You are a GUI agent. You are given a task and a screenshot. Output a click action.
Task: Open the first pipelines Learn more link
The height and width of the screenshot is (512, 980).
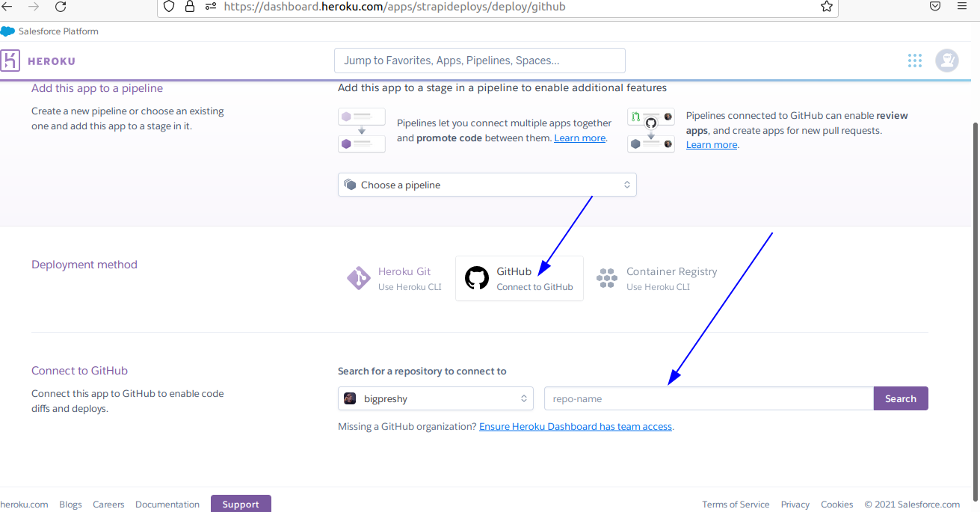[580, 138]
